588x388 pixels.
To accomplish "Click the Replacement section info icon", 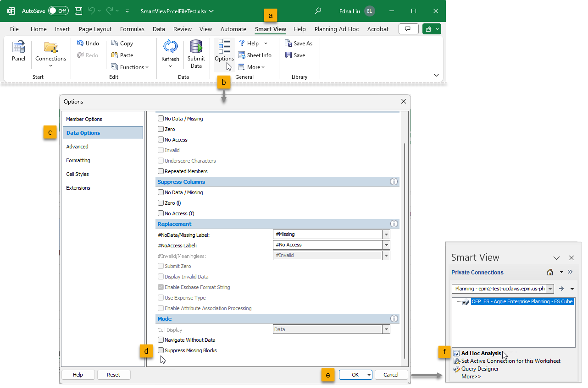I will tap(394, 224).
